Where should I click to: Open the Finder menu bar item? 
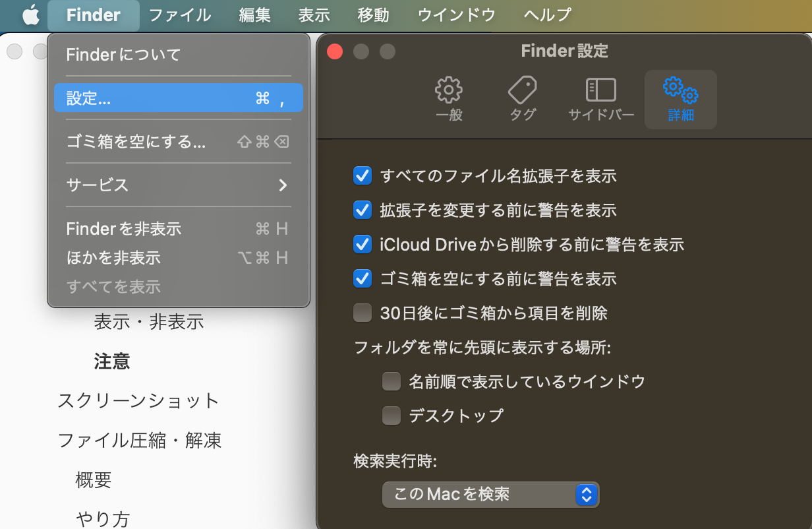coord(94,15)
